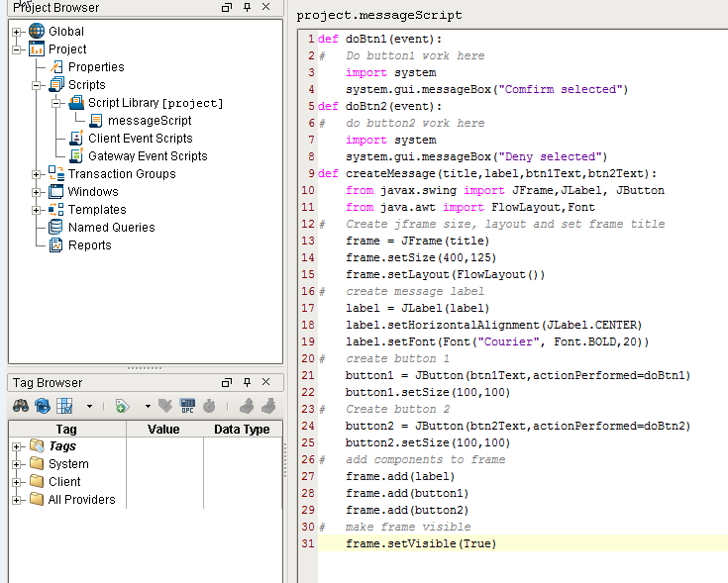Select the Properties label
Viewport: 728px width, 583px height.
(96, 66)
